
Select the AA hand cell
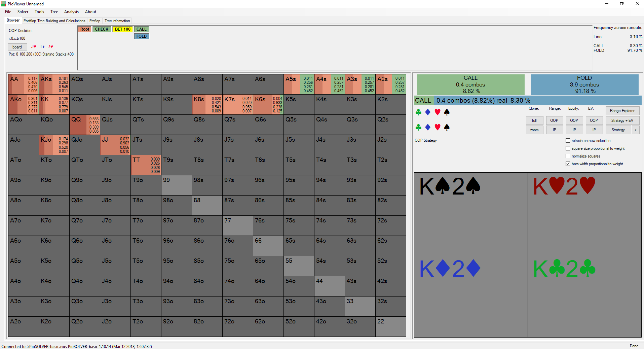(24, 84)
